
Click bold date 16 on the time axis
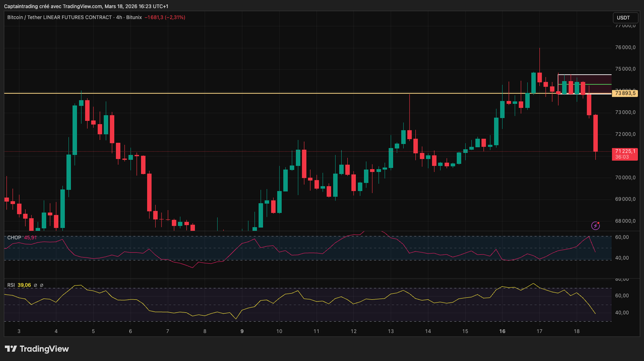502,331
